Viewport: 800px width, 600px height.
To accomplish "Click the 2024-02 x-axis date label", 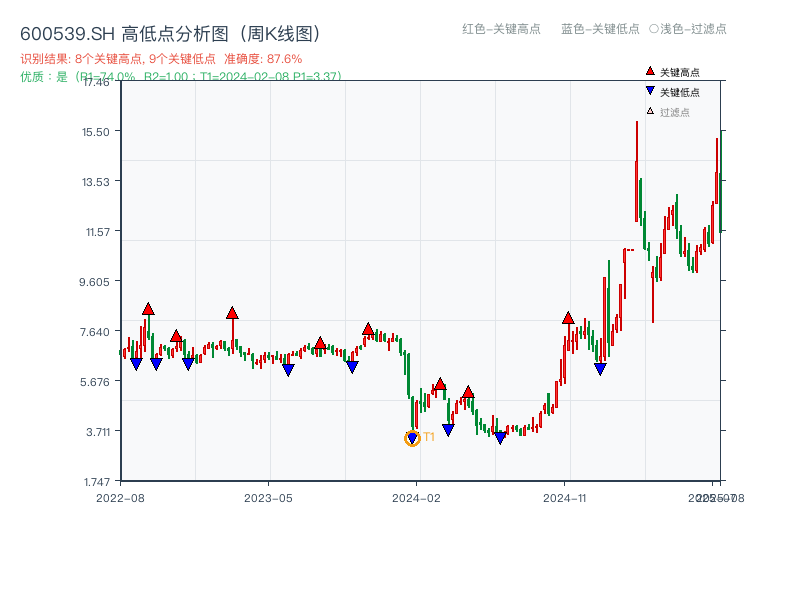I will tap(417, 497).
